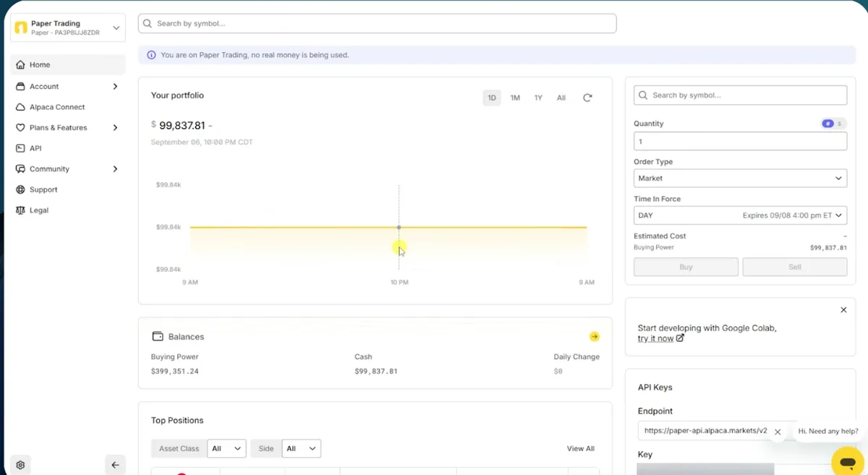Toggle quantity between shares and dollars
This screenshot has height=475, width=868.
point(833,124)
